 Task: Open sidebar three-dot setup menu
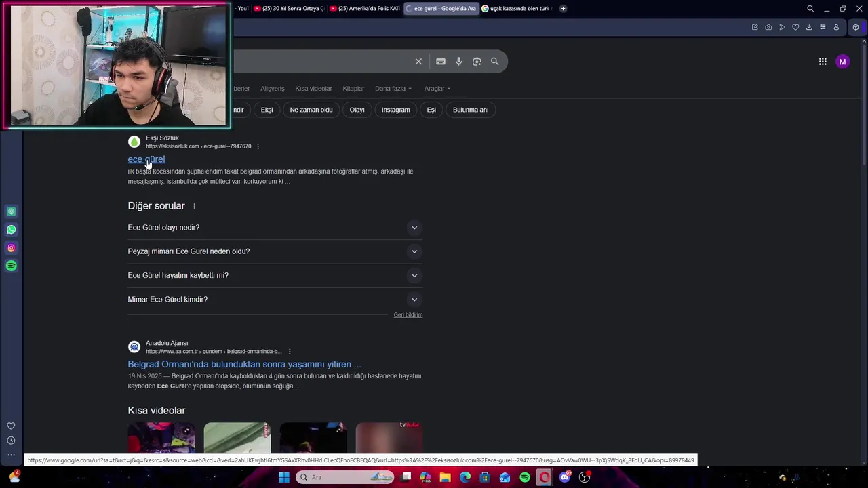11,455
